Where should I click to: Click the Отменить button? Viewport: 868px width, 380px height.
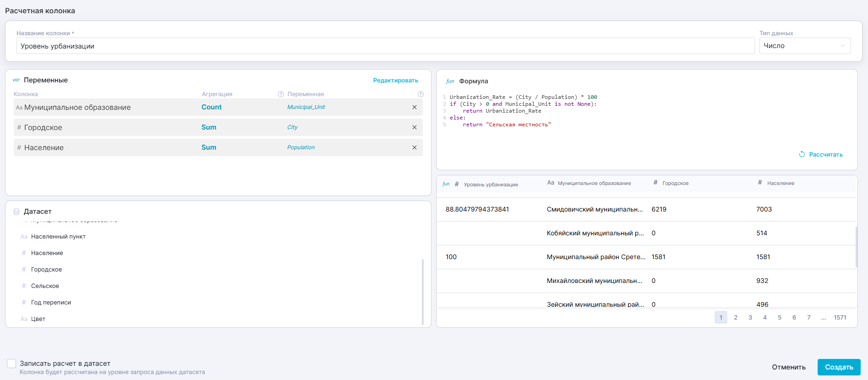click(x=788, y=367)
